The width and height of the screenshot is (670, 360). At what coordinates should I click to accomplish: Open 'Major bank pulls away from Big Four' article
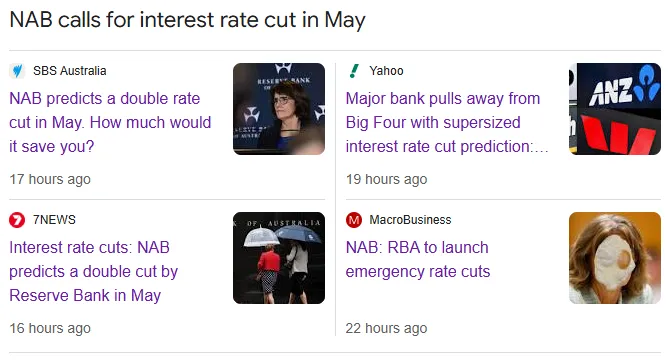[447, 123]
